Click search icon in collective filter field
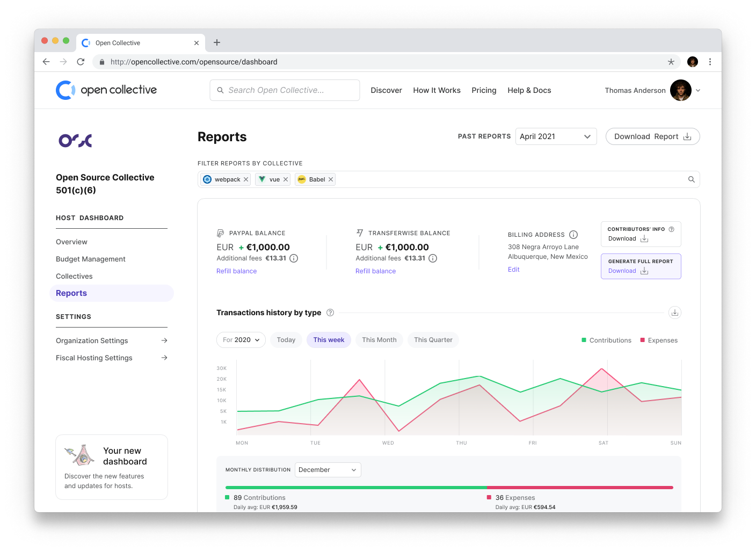 (x=692, y=179)
